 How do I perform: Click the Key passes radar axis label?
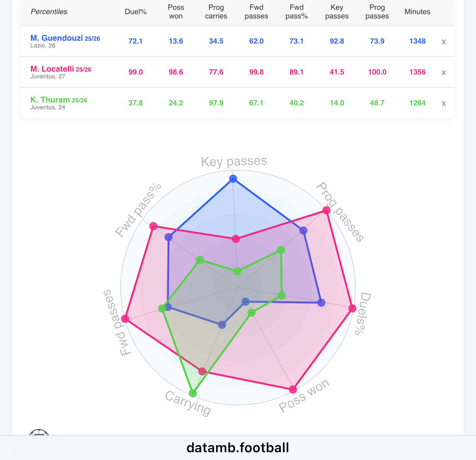pos(234,162)
